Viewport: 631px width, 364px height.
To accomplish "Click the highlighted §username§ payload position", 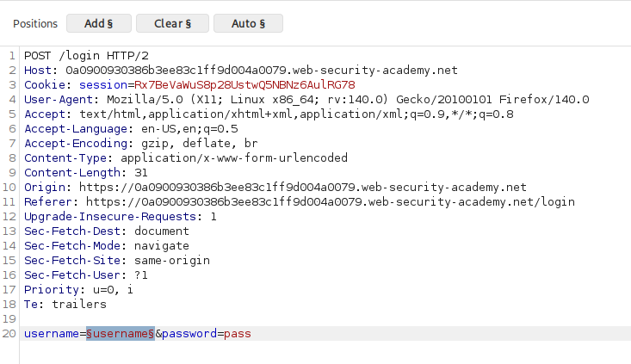I will pyautogui.click(x=121, y=333).
